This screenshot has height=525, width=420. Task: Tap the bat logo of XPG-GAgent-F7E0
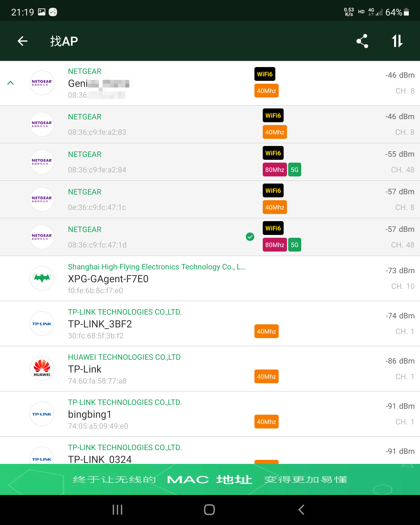(42, 278)
